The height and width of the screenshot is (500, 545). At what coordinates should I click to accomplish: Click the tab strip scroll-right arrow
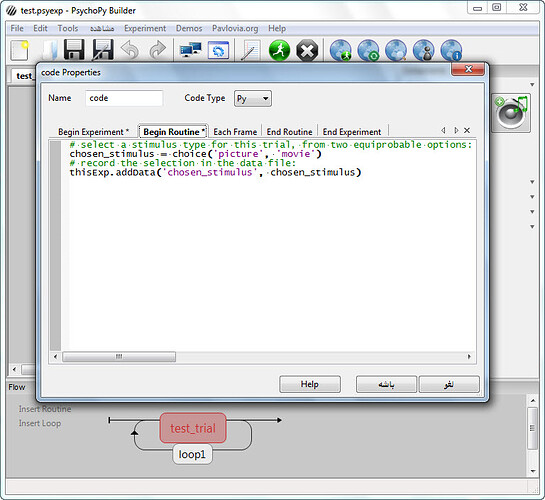coord(456,131)
